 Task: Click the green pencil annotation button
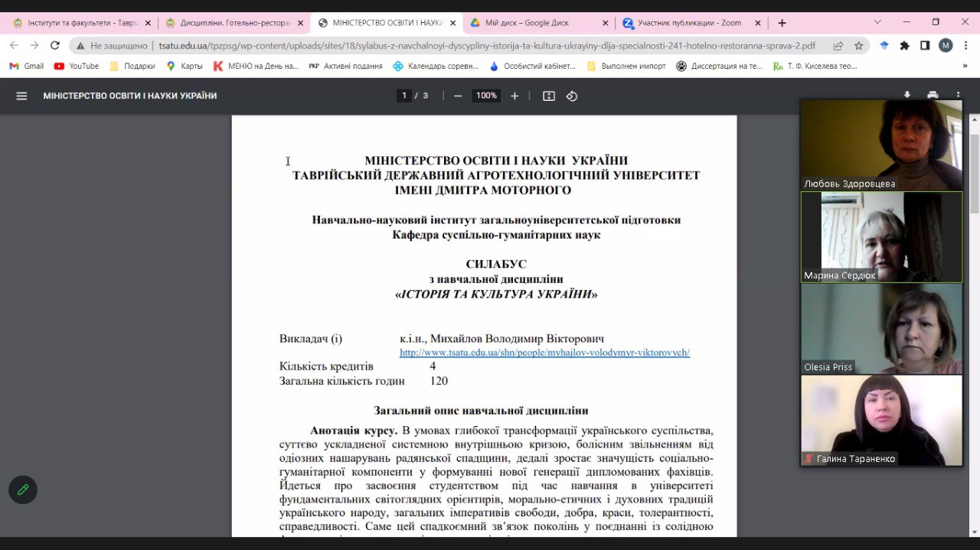23,490
